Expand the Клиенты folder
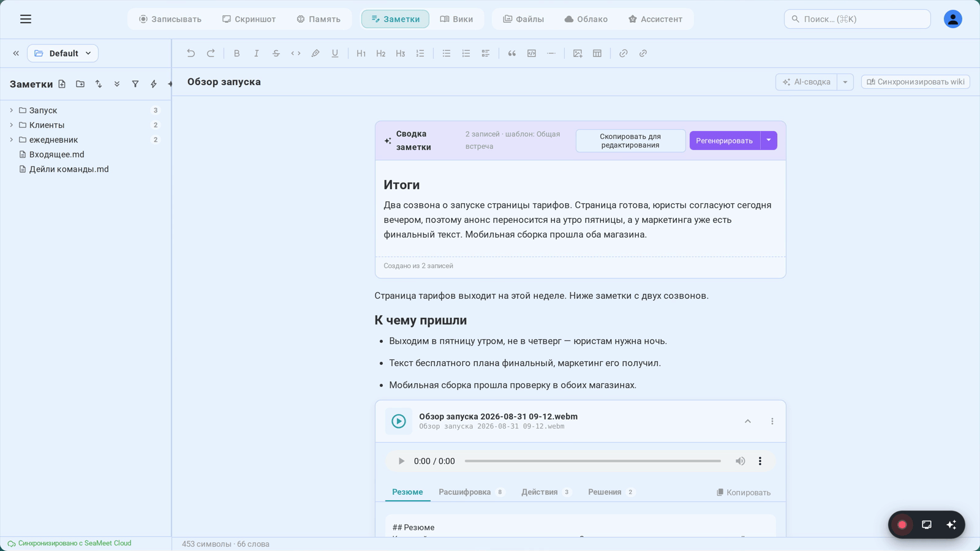The image size is (980, 551). pos(11,125)
